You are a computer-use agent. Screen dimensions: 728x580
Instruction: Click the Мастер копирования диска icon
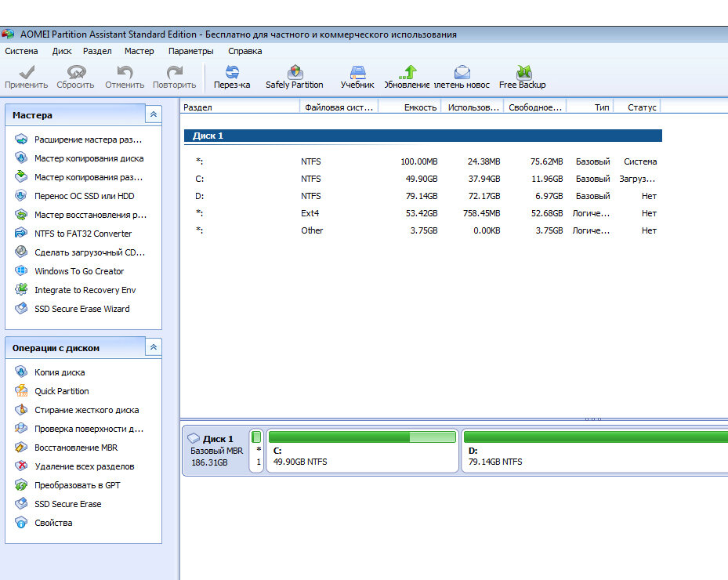[x=21, y=158]
